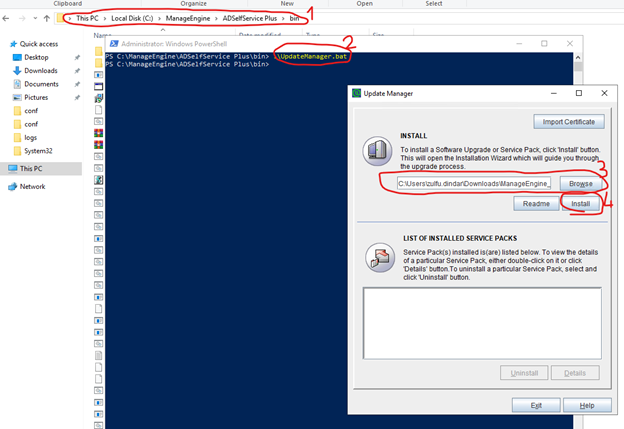This screenshot has width=624, height=429.
Task: Click the Quick access star icon
Action: 14,44
